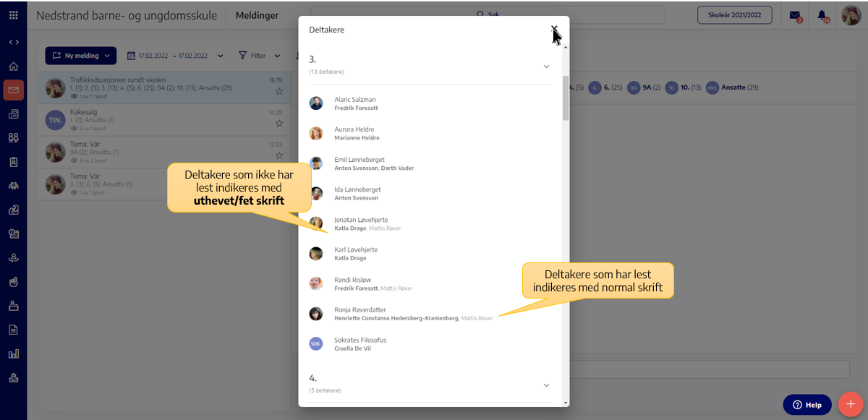Toggle sidebar width with the angle-brackets icon

pyautogui.click(x=14, y=42)
